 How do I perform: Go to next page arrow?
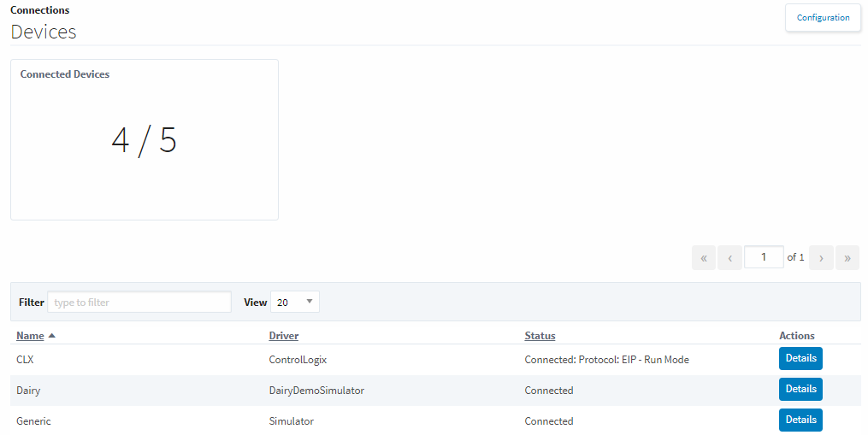point(821,257)
